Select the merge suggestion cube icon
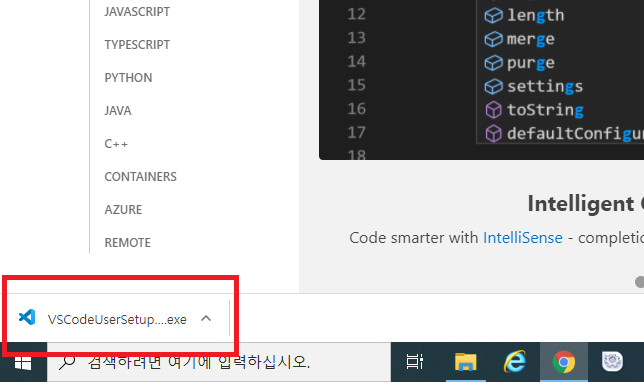Image resolution: width=644 pixels, height=382 pixels. pyautogui.click(x=493, y=39)
